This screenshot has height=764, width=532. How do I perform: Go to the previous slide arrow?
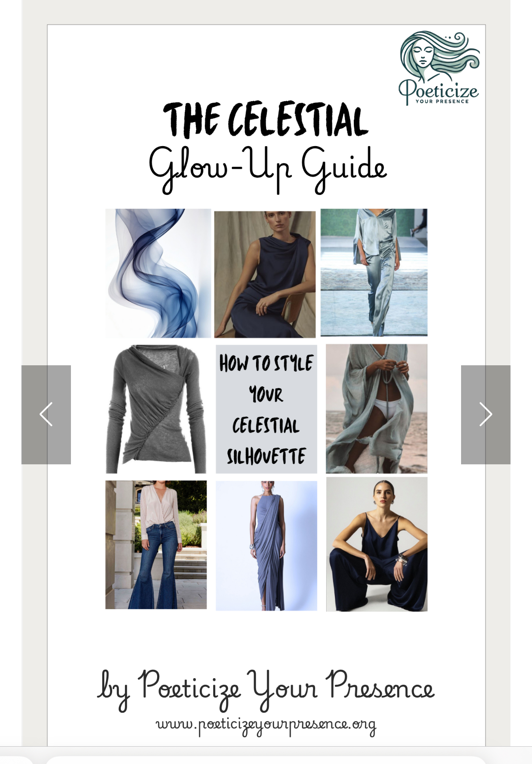pos(46,414)
